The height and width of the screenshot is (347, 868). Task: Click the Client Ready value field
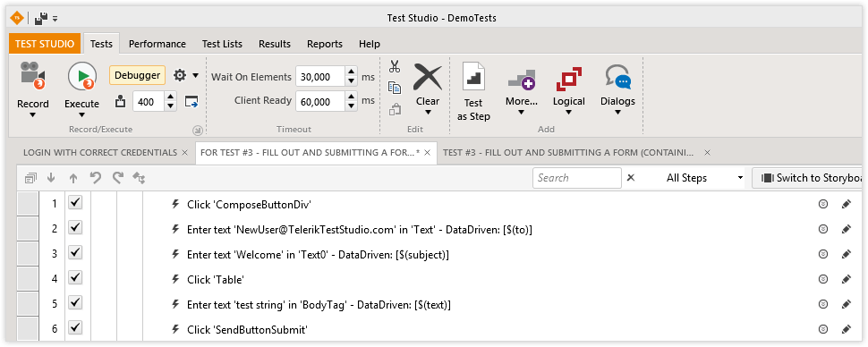point(320,101)
